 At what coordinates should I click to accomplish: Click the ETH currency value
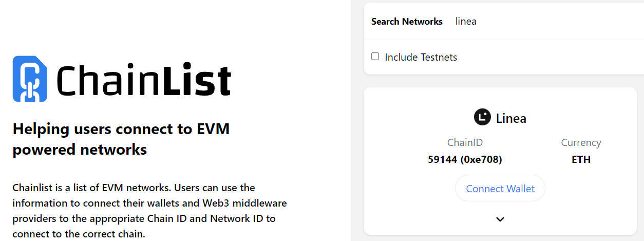click(581, 159)
